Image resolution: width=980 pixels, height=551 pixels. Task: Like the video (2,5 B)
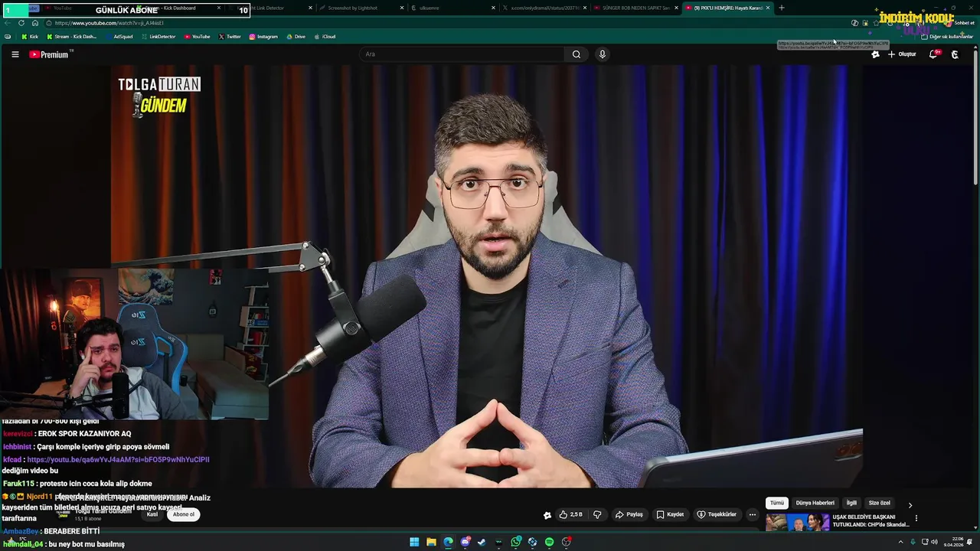[x=571, y=515]
